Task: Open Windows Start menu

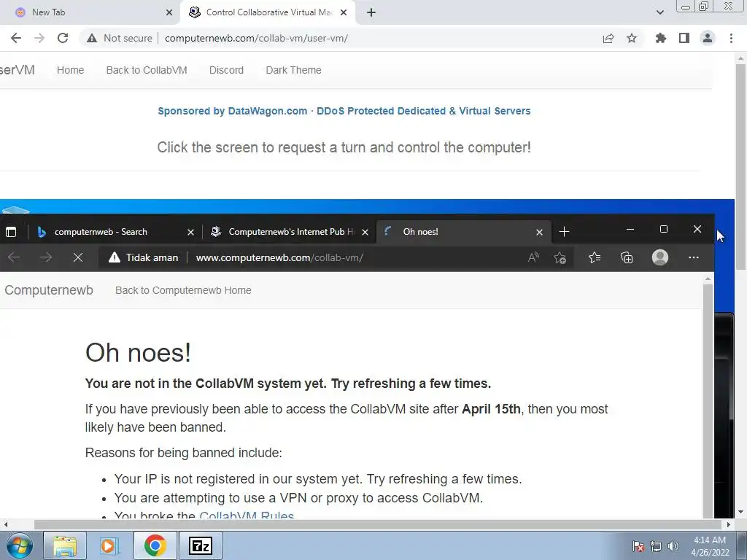Action: 19,545
